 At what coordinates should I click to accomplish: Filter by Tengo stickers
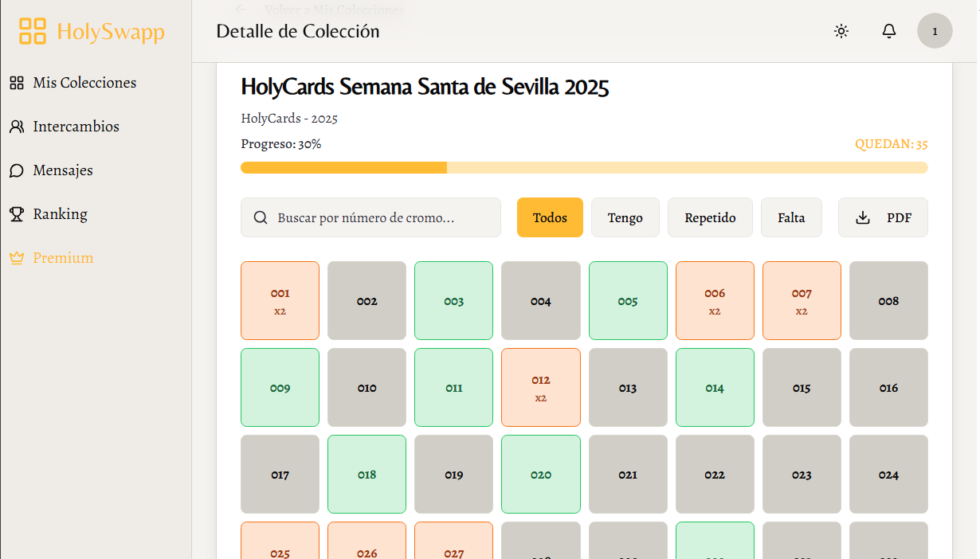click(x=625, y=218)
